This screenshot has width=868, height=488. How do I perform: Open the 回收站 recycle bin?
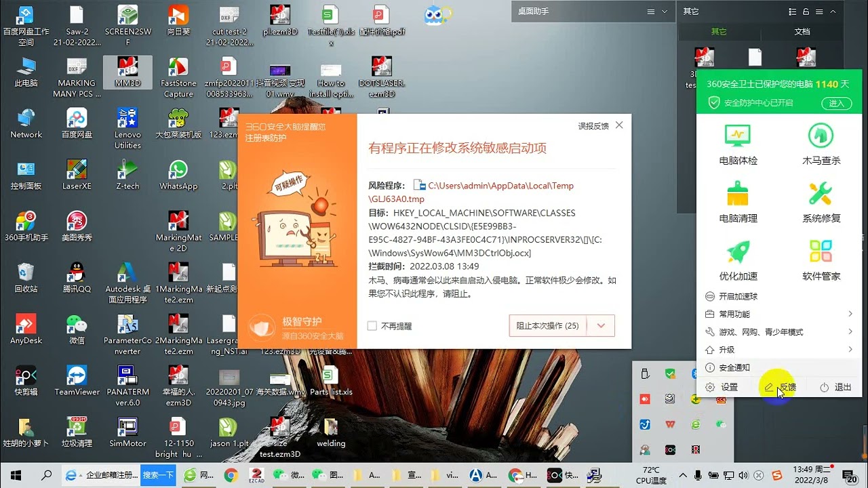click(x=26, y=278)
